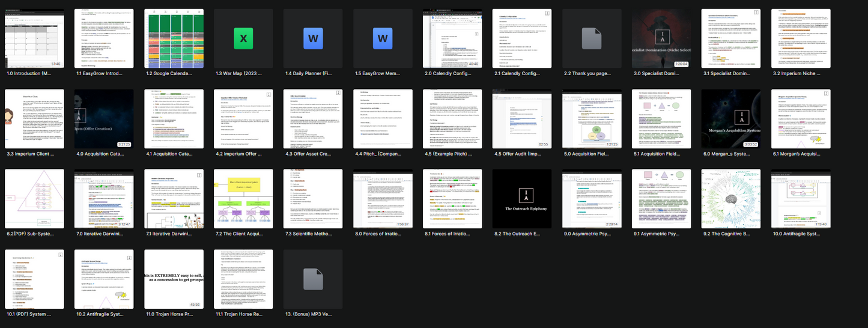Click the 1.5 EasyGrow Mem... Word document icon
The width and height of the screenshot is (868, 328).
pos(383,38)
